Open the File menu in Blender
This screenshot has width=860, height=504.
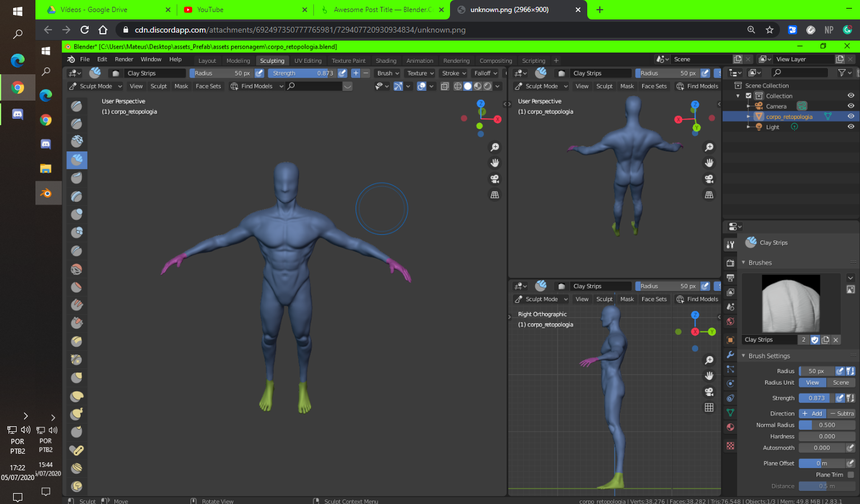85,59
